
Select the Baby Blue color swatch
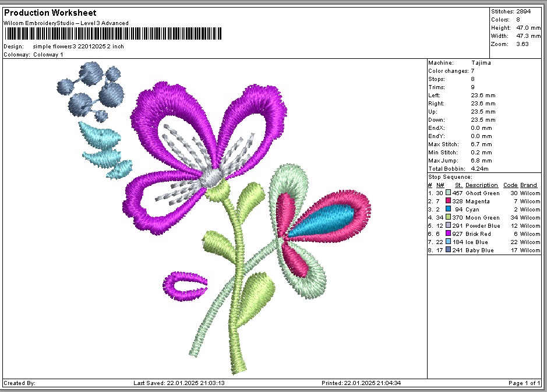(449, 250)
